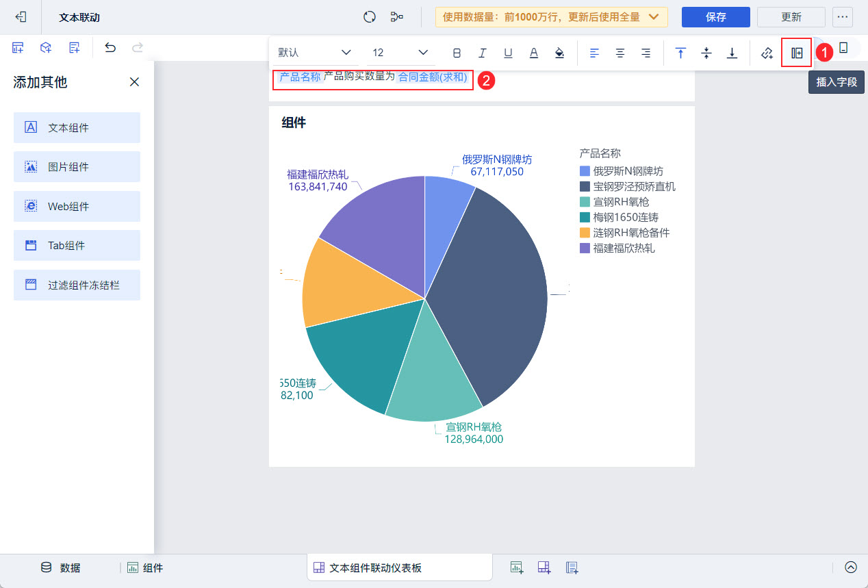868x588 pixels.
Task: Click the add component icon in bottom bar
Action: (x=518, y=567)
